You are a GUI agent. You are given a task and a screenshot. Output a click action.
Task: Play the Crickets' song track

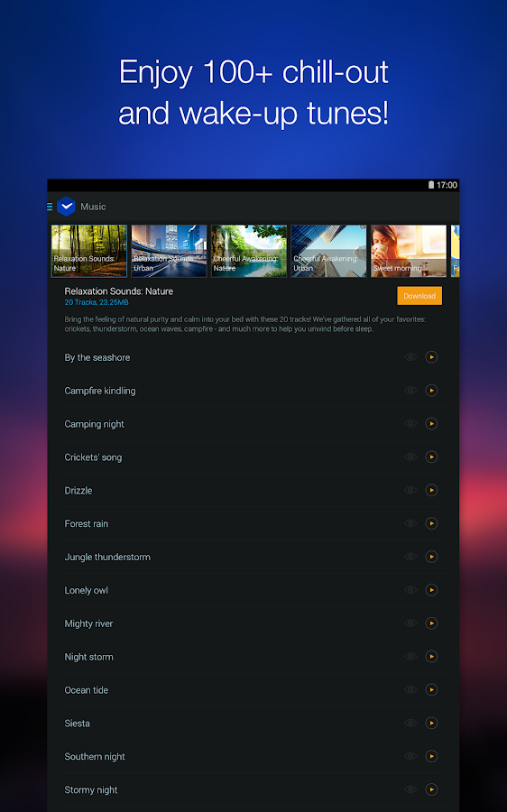click(431, 457)
